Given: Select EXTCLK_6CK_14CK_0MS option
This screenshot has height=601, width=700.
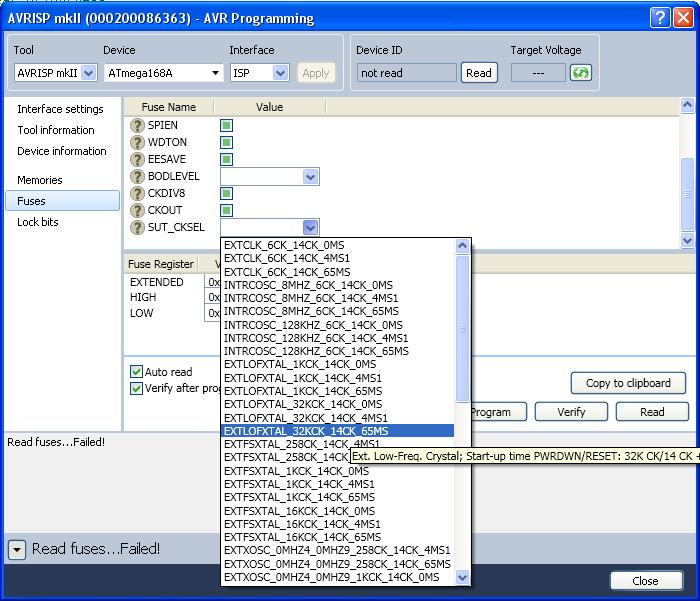Looking at the screenshot, I should pyautogui.click(x=338, y=245).
